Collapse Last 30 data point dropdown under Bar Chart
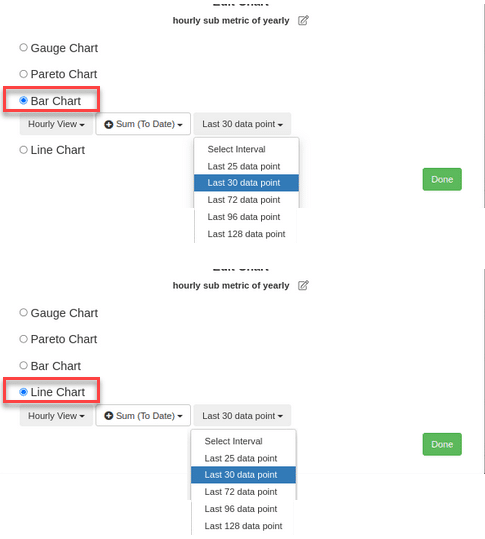Screen dimensions: 485x539 tap(242, 124)
